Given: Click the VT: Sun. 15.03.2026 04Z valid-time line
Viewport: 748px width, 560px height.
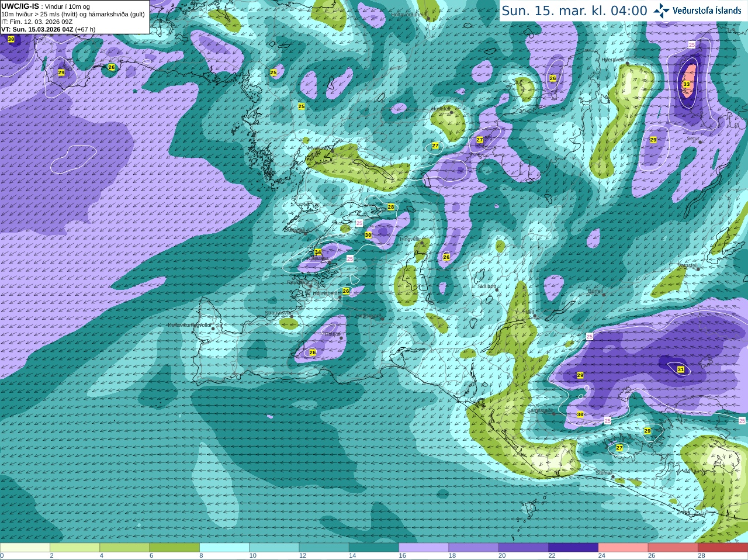Looking at the screenshot, I should (49, 29).
